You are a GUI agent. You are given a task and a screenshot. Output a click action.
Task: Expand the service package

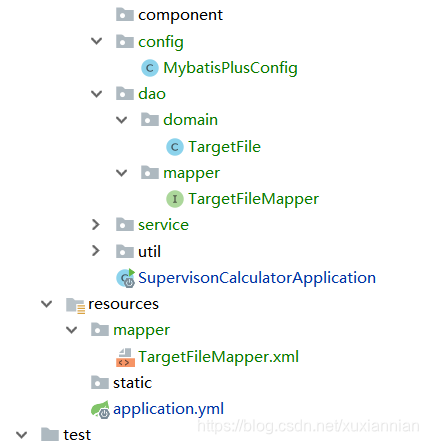click(96, 225)
